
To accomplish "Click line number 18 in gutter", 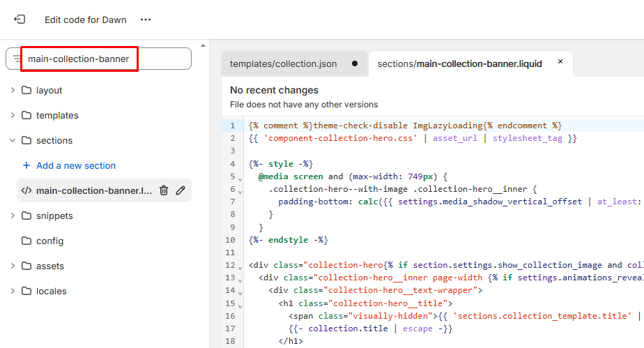I will 230,341.
